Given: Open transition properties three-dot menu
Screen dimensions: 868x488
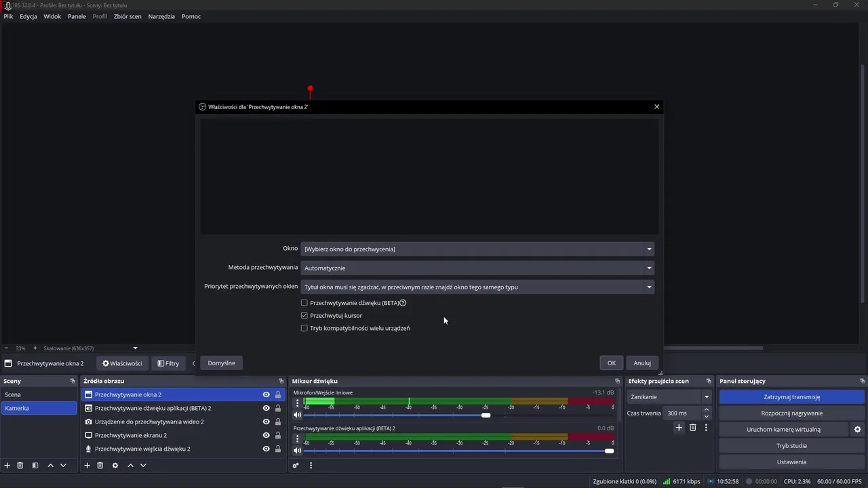Looking at the screenshot, I should (x=706, y=428).
